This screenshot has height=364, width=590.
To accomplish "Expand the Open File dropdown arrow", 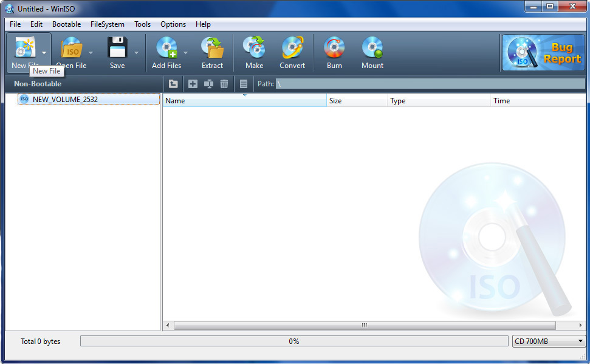I will click(91, 53).
